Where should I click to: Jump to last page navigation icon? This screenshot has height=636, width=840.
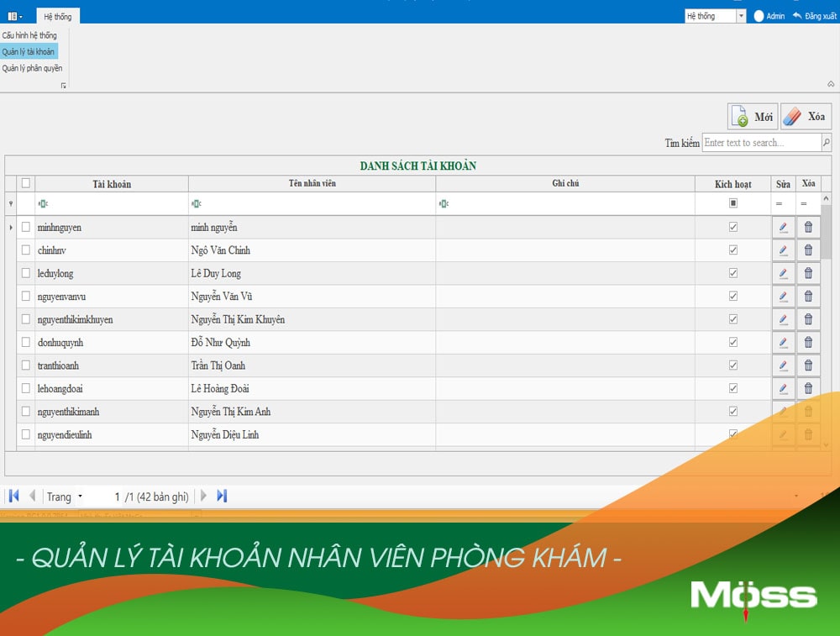pyautogui.click(x=222, y=496)
